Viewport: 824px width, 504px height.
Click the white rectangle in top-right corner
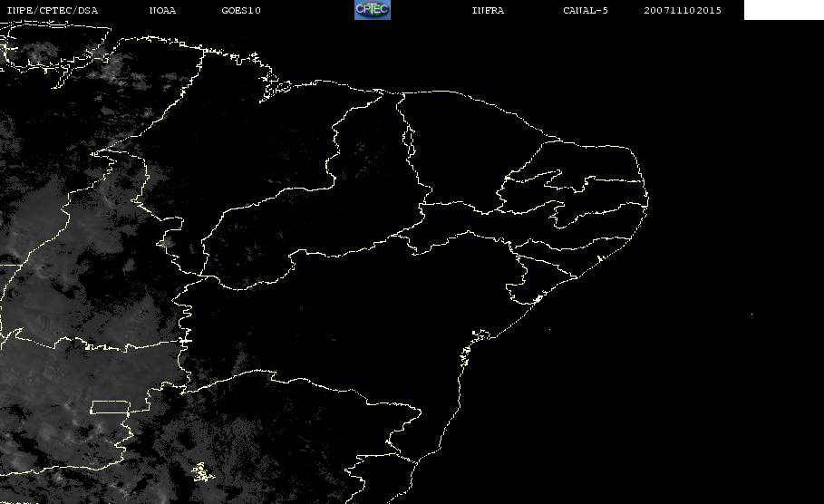[783, 10]
